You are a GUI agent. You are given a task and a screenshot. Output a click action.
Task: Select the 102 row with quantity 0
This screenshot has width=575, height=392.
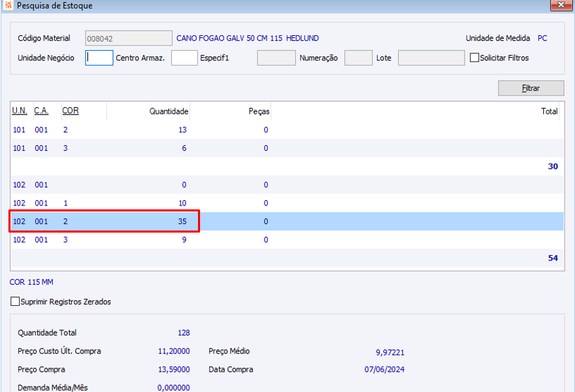(287, 185)
